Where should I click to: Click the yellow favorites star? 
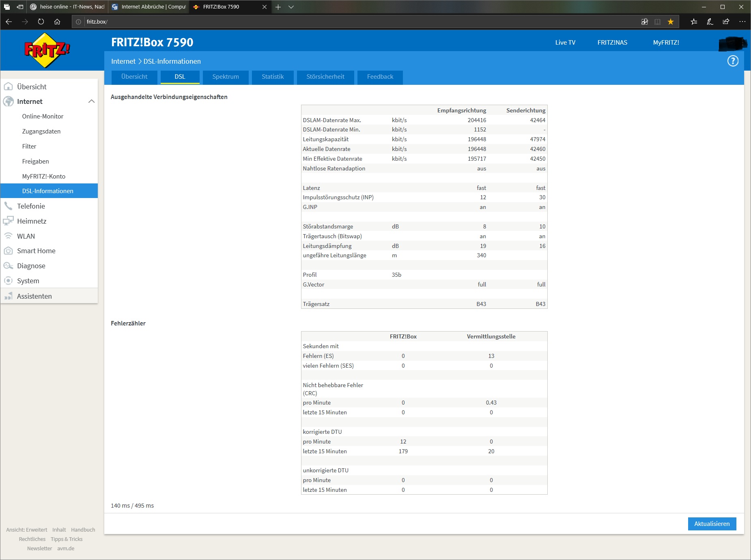671,22
